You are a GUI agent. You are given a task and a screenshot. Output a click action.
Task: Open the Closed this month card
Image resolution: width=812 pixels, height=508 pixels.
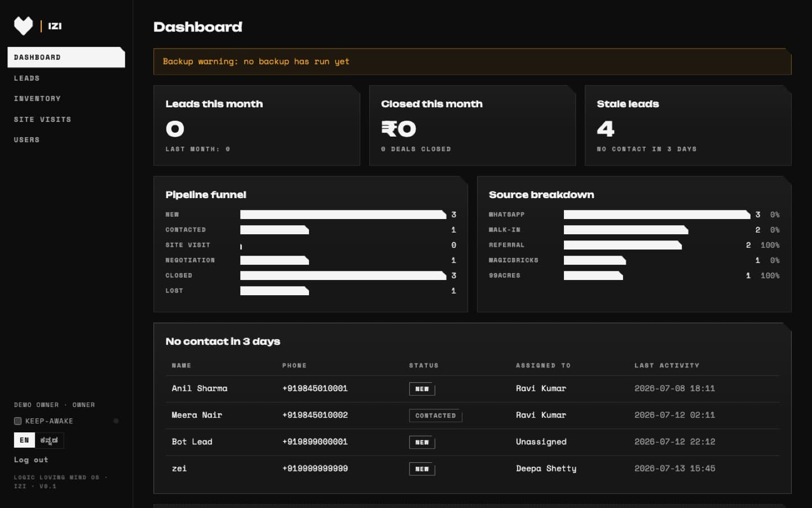472,125
